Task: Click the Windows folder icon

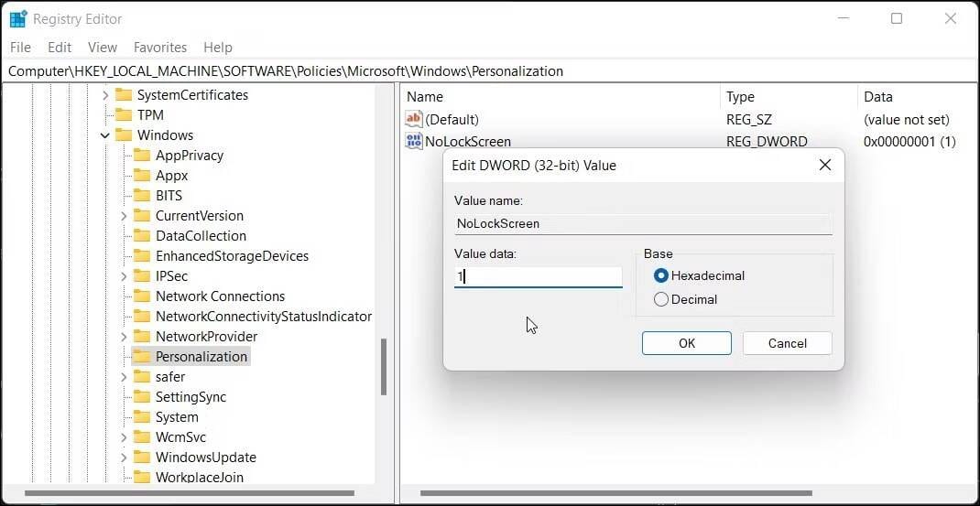Action: pos(124,135)
